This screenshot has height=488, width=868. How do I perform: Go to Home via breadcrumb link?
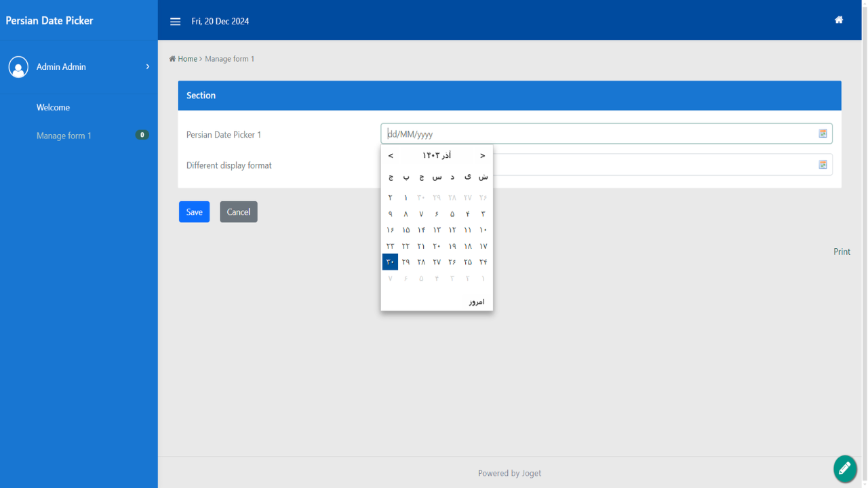click(x=187, y=59)
